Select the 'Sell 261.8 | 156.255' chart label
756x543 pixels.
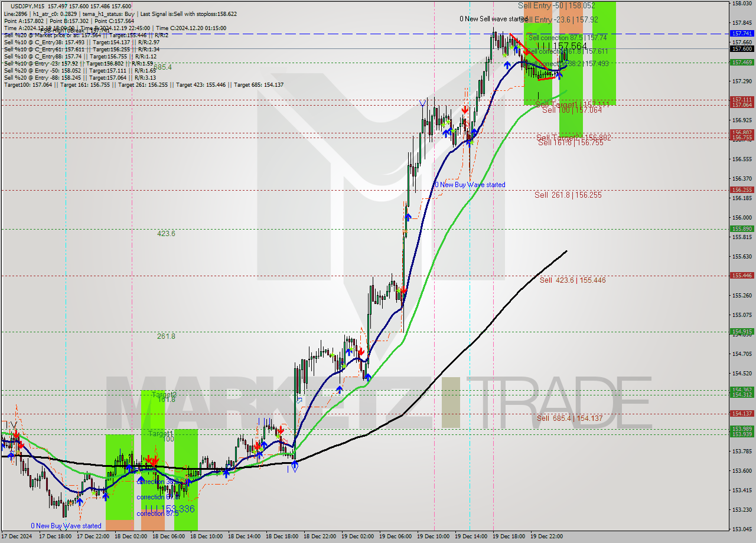568,195
